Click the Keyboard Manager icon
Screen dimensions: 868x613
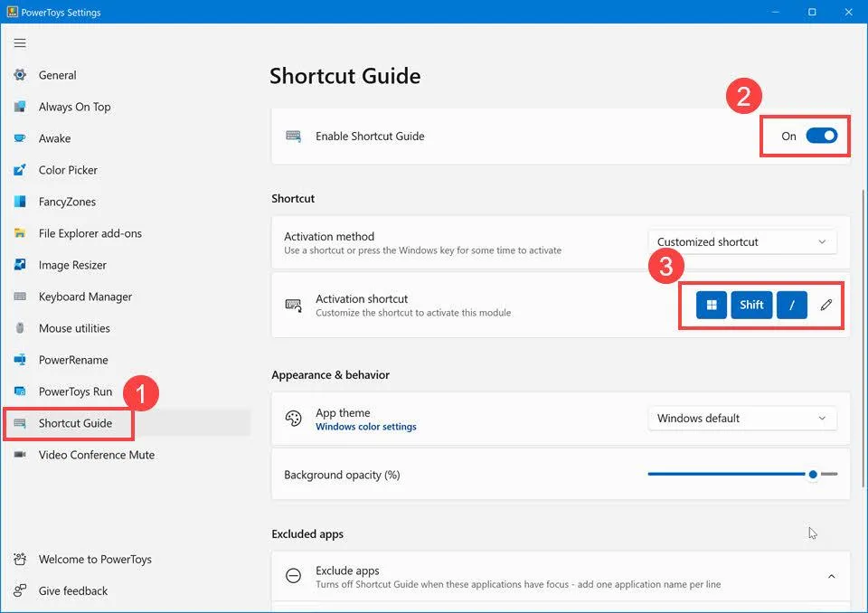[x=20, y=297]
